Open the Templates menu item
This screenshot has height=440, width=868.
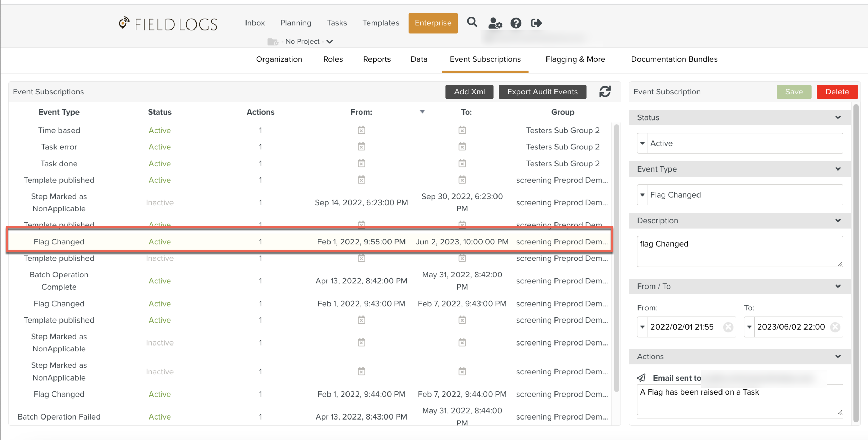[381, 23]
